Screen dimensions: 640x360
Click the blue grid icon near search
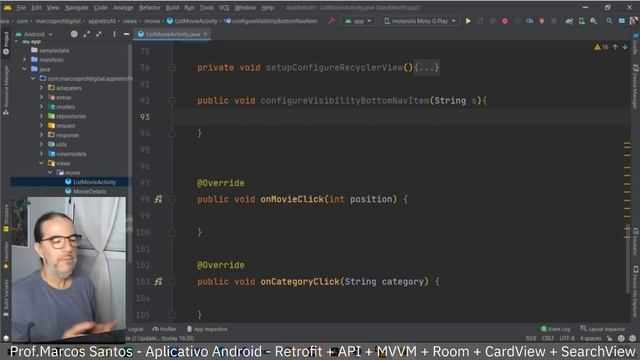click(622, 21)
